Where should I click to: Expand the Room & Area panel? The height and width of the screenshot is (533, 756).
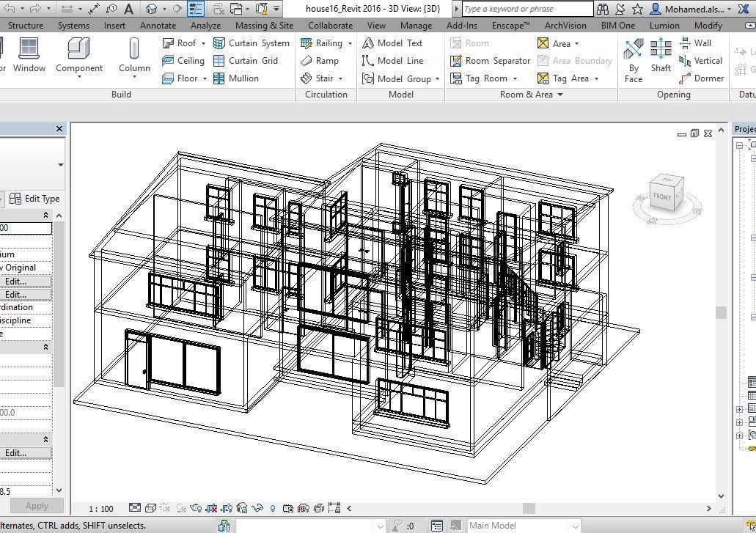531,95
